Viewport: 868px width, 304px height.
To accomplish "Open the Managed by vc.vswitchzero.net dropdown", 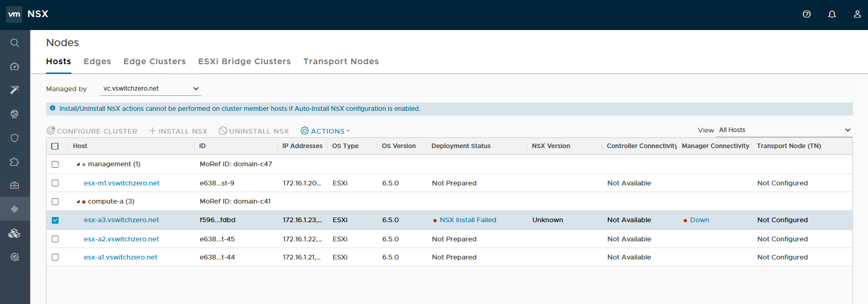I will tap(151, 89).
